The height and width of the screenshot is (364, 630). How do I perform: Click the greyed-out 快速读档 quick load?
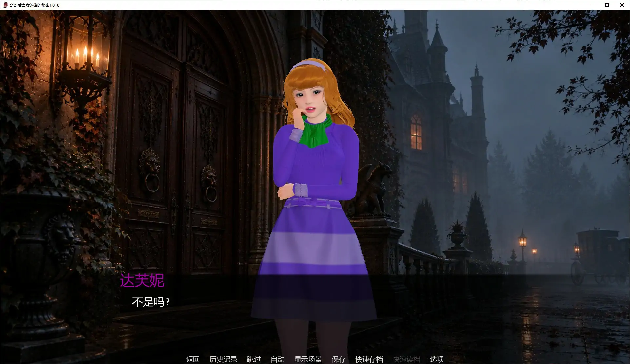click(406, 359)
